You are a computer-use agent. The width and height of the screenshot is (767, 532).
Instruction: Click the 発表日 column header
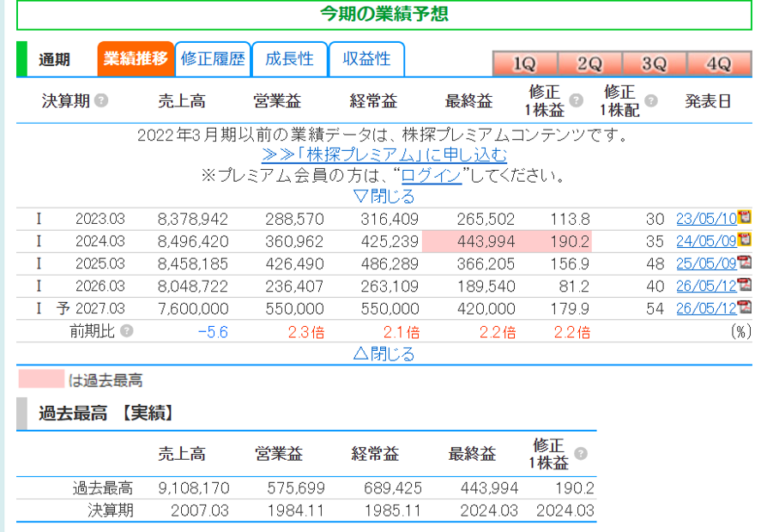pos(708,101)
